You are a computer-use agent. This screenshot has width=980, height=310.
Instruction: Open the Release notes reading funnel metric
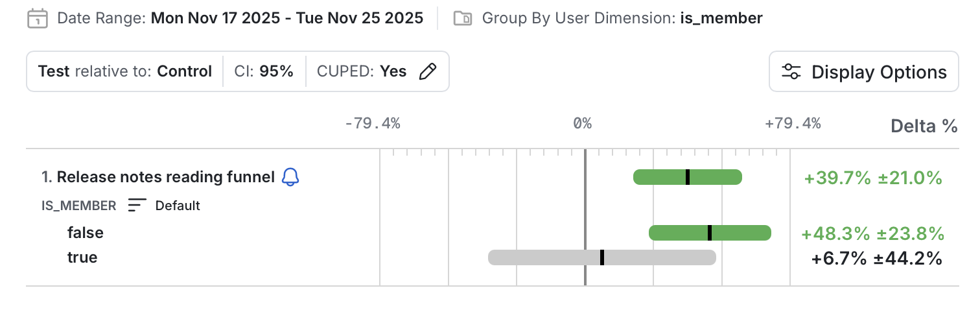[x=165, y=176]
